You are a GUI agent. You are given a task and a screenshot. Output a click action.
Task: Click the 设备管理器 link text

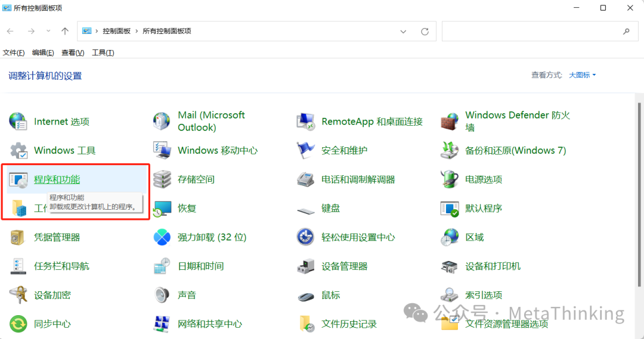coord(345,266)
